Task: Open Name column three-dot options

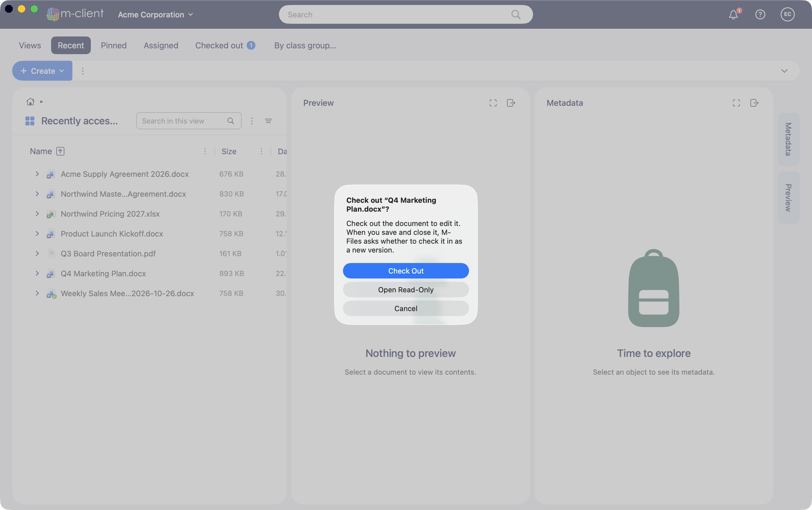Action: [x=205, y=151]
